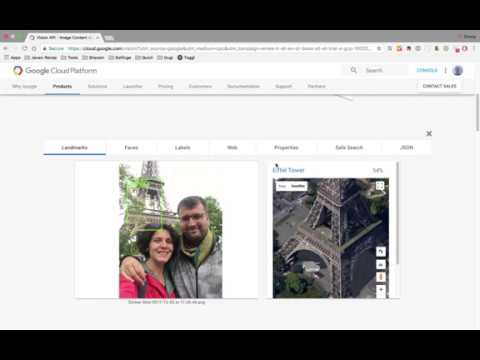480x360 pixels.
Task: Reload the page in the browser
Action: click(25, 49)
